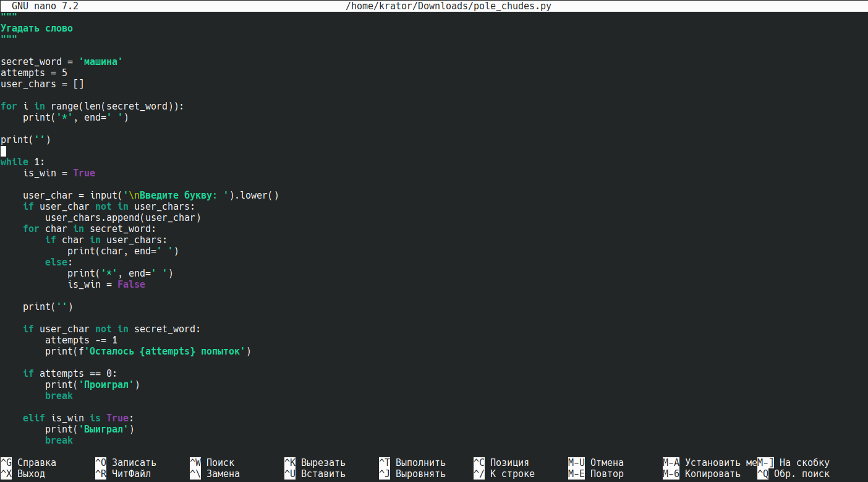Click the 'break' line under print('Выиграл')
The height and width of the screenshot is (482, 868).
[59, 441]
